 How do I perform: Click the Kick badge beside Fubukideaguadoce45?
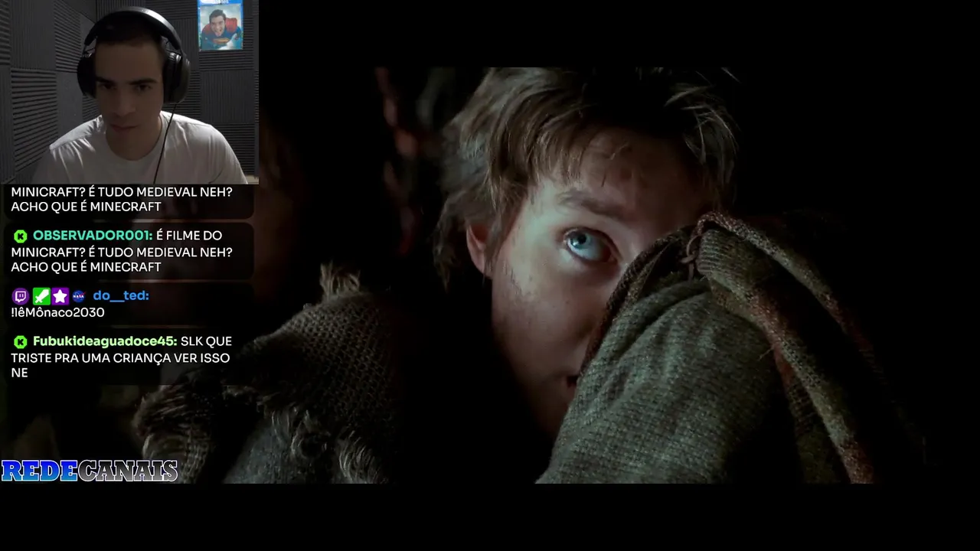[x=21, y=342]
